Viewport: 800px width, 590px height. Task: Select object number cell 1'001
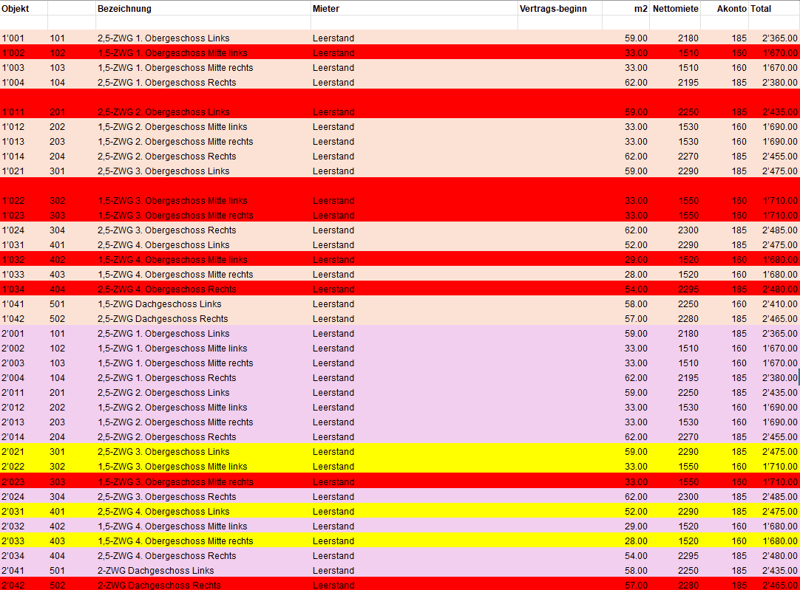point(13,38)
